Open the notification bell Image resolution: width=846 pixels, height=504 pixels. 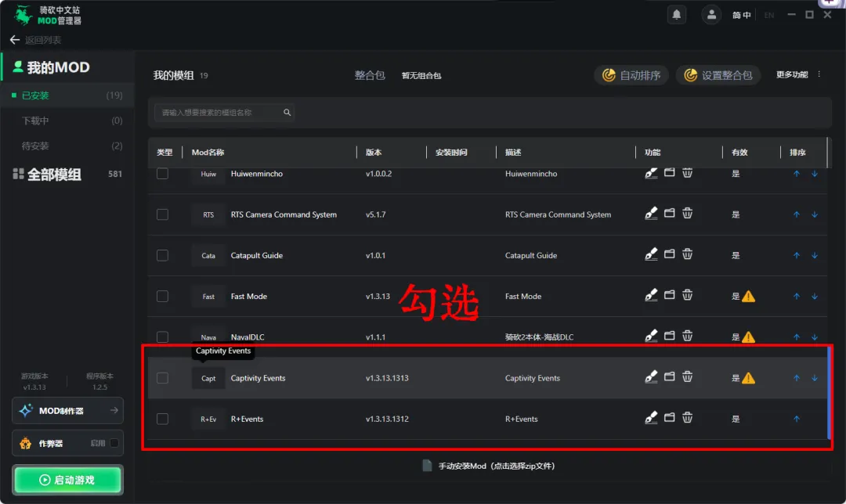tap(677, 15)
